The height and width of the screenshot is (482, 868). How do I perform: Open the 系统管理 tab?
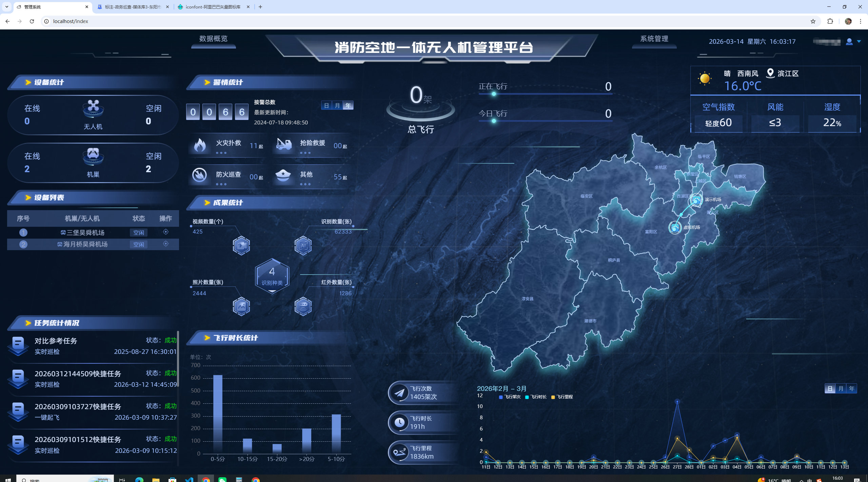click(x=654, y=39)
